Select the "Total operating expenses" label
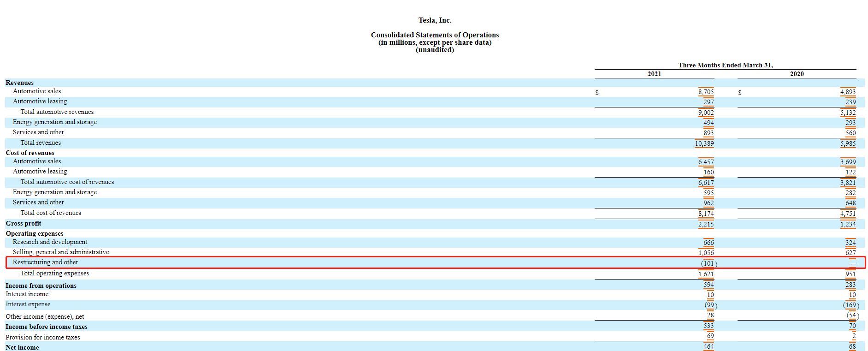This screenshot has width=868, height=351. tap(55, 273)
